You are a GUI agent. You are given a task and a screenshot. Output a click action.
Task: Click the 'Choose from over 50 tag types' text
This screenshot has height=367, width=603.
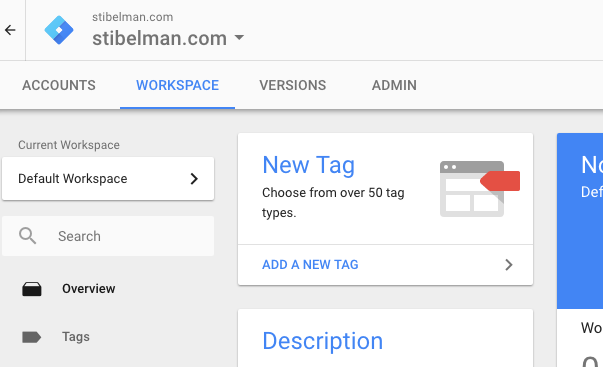[x=333, y=202]
